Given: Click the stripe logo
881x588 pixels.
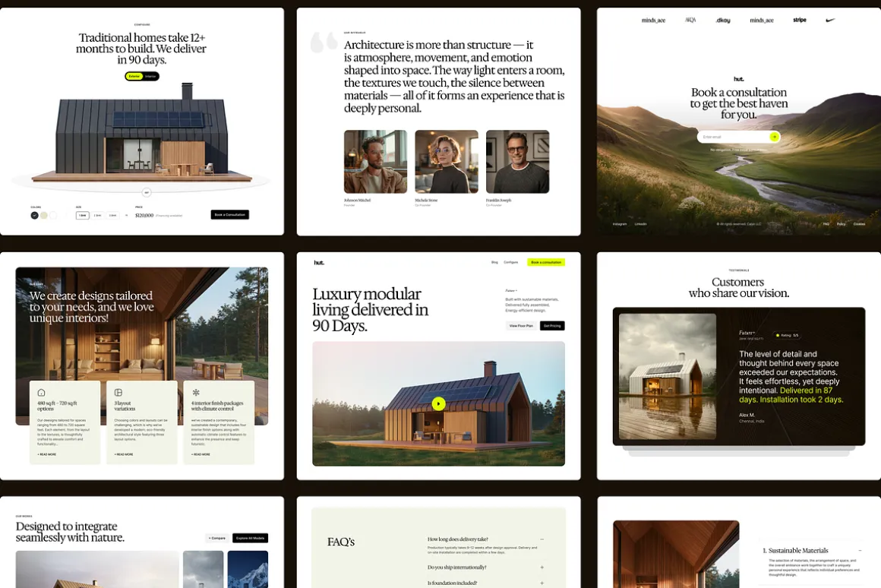Looking at the screenshot, I should (800, 20).
